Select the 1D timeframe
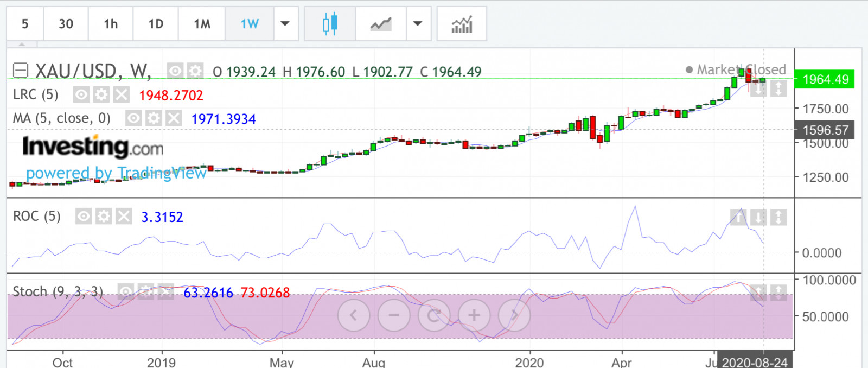The height and width of the screenshot is (368, 868). click(156, 24)
